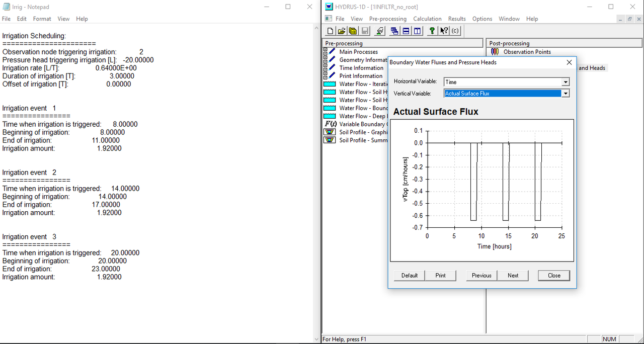Click the HYDRUS-1D title bar app icon
Image resolution: width=644 pixels, height=344 pixels.
(x=329, y=7)
